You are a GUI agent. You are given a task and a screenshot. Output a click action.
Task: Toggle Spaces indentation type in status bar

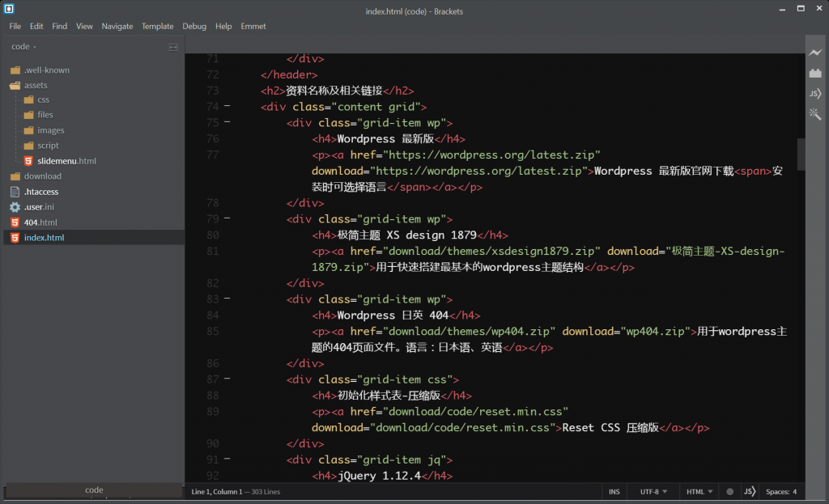point(776,491)
